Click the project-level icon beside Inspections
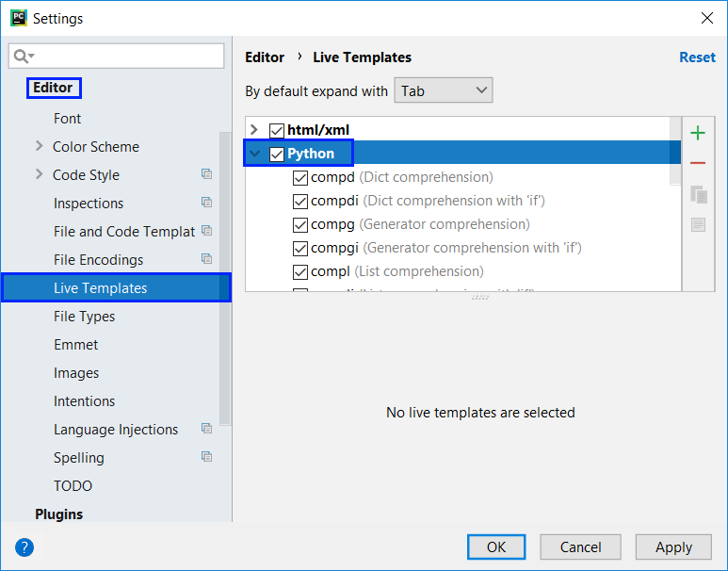728x571 pixels. 206,203
